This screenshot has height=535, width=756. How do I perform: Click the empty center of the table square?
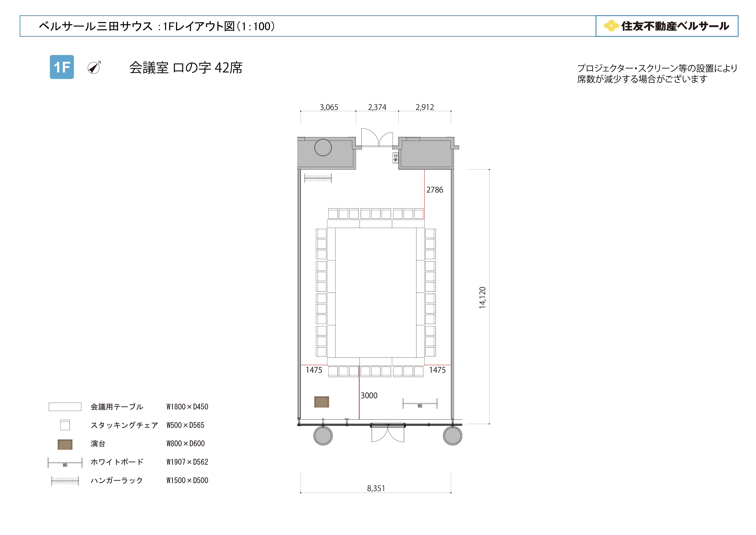(376, 293)
